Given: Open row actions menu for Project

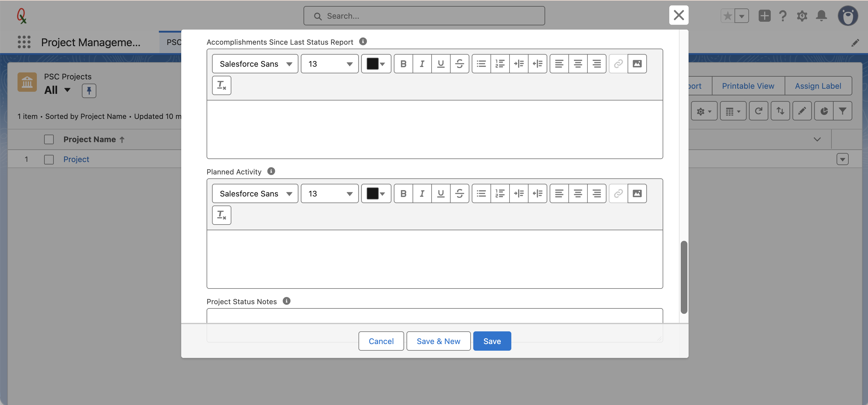Looking at the screenshot, I should (x=842, y=159).
